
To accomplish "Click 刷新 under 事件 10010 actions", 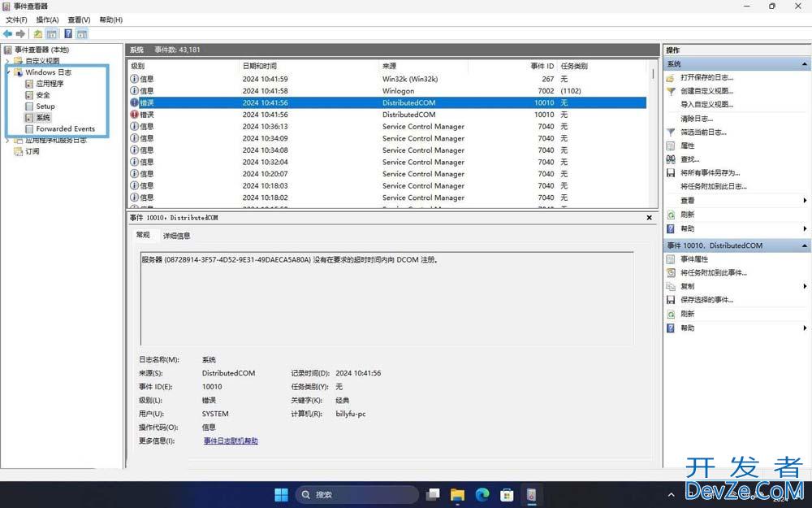I will click(x=687, y=314).
